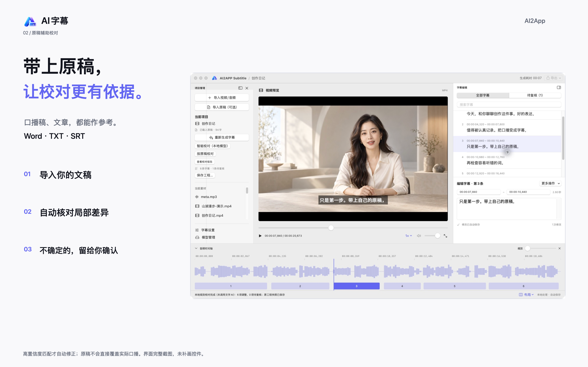This screenshot has width=588, height=367.
Task: Click the 搜索字幕 search field
Action: 509,105
